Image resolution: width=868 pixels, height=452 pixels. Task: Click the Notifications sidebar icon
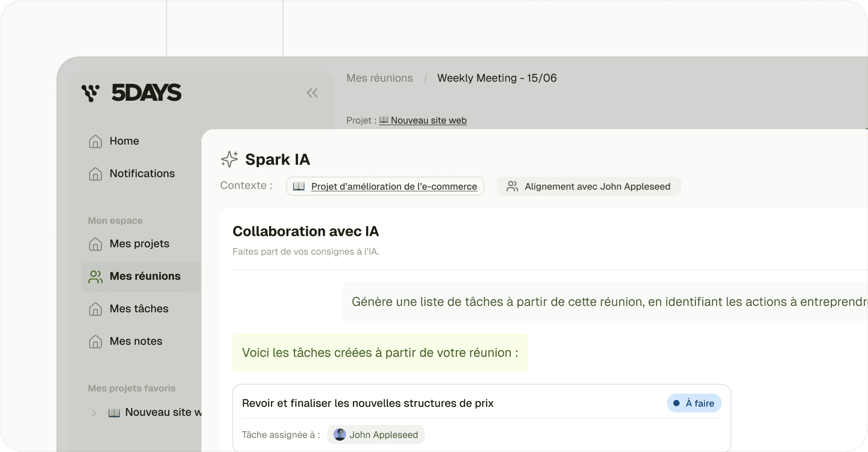coord(96,174)
